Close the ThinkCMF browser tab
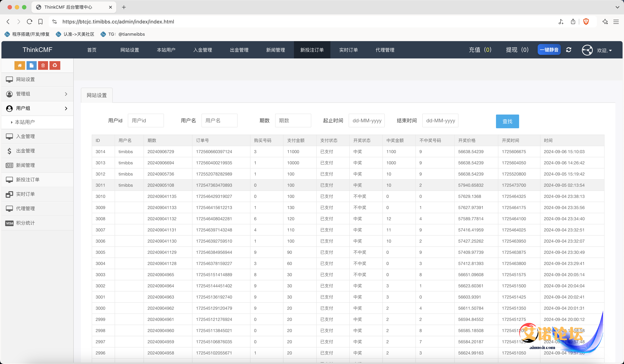 [110, 7]
